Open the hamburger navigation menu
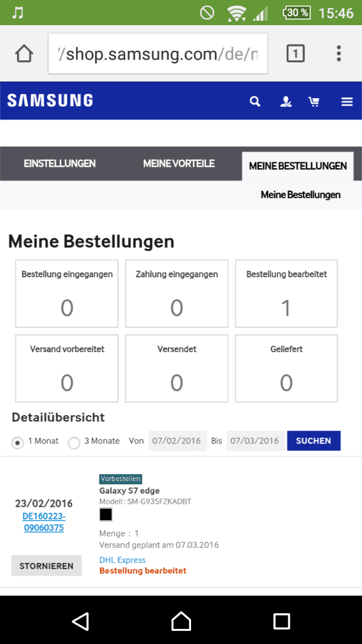 coord(347,102)
